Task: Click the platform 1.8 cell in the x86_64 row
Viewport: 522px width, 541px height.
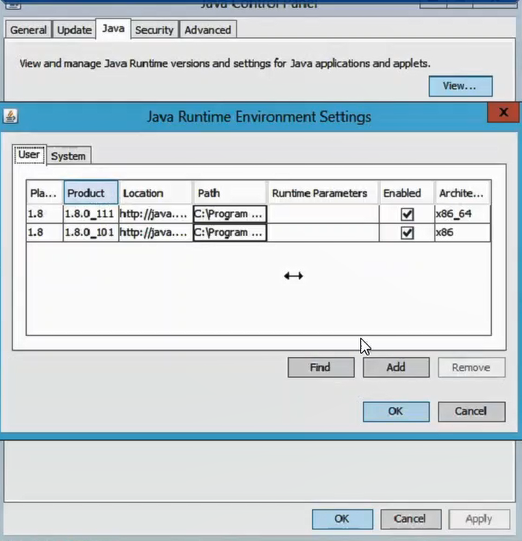Action: [45, 214]
